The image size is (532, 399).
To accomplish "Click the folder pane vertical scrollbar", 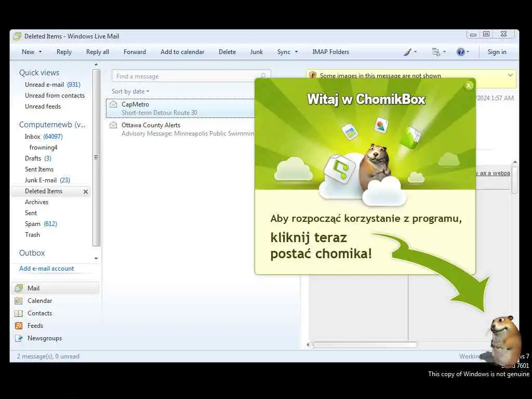I will pos(96,158).
